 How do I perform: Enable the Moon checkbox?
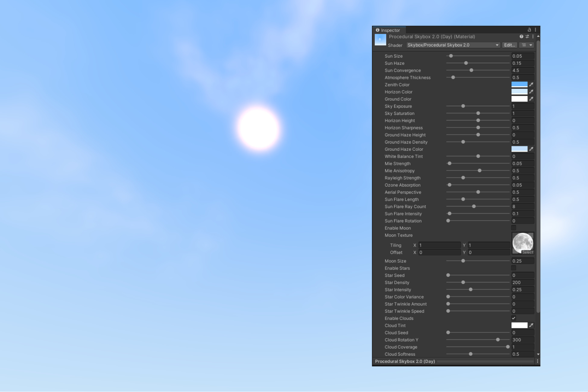coord(514,228)
